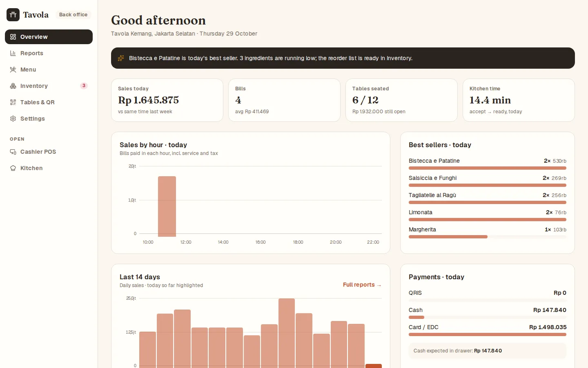Viewport: 588px width, 368px height.
Task: Click today's highlighted bar in Last 14 days
Action: click(x=374, y=366)
